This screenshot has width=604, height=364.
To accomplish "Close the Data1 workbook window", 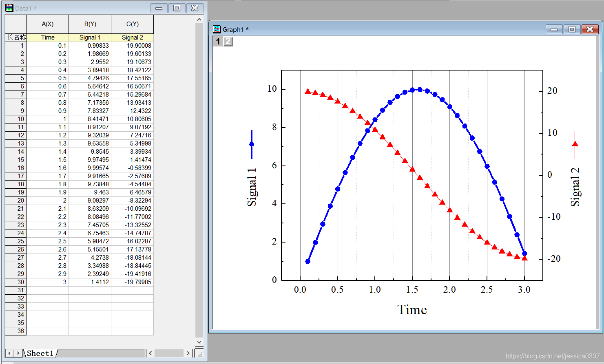I will tap(195, 8).
